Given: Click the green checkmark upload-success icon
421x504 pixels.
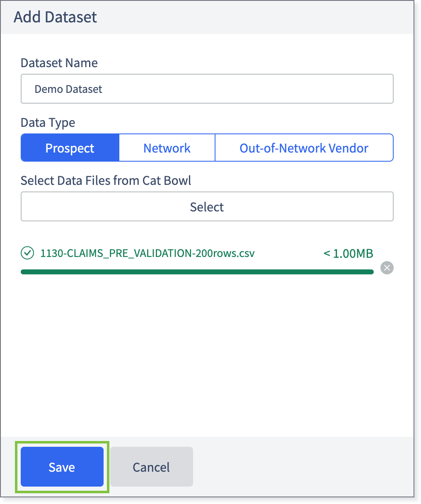Looking at the screenshot, I should [27, 253].
